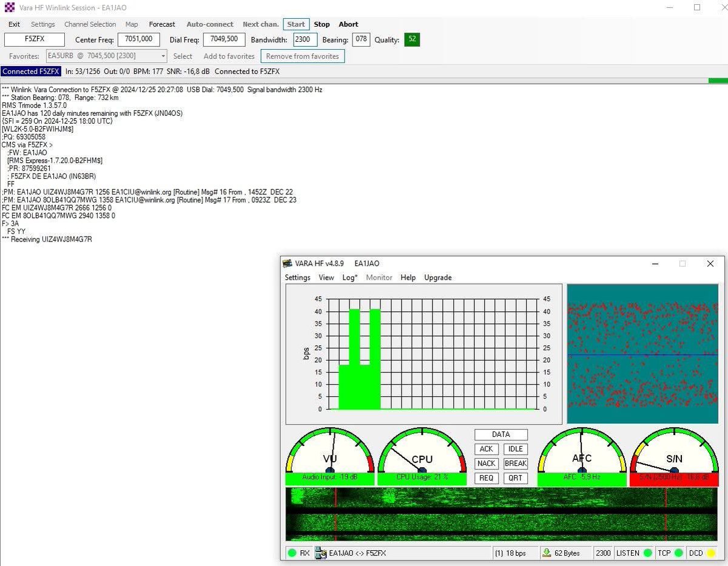Click the 62 Bytes status bar entry

click(x=567, y=553)
